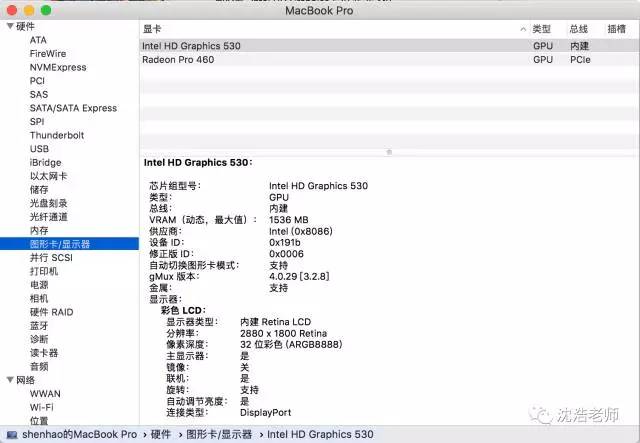Select 以太网卡 in the sidebar

pos(49,176)
